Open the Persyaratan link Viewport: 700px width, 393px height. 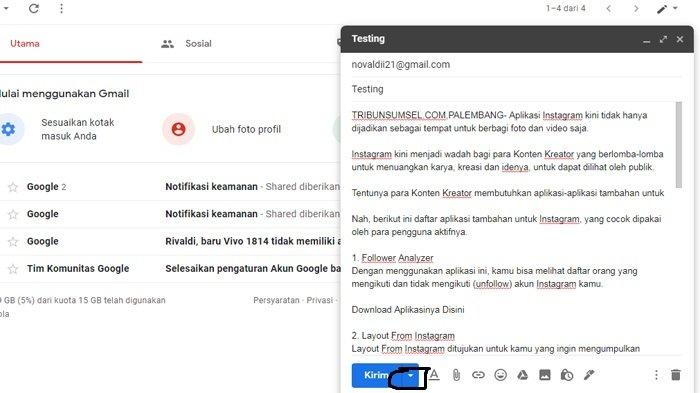pyautogui.click(x=276, y=300)
